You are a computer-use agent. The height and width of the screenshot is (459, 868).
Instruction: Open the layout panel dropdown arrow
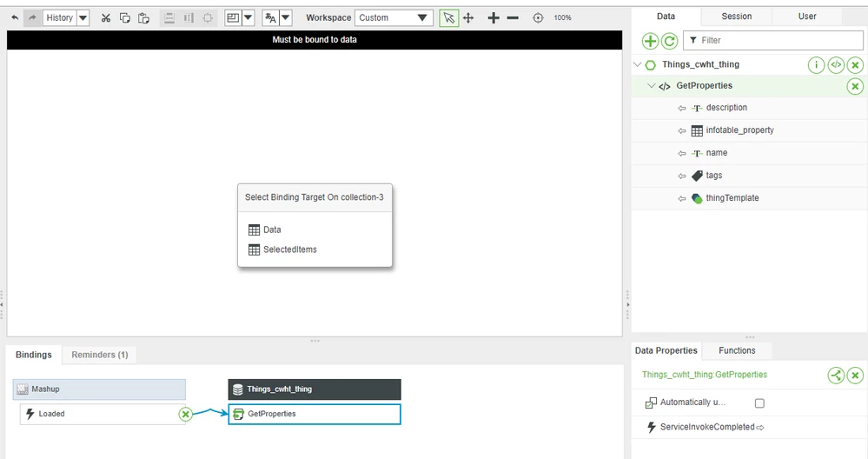248,17
